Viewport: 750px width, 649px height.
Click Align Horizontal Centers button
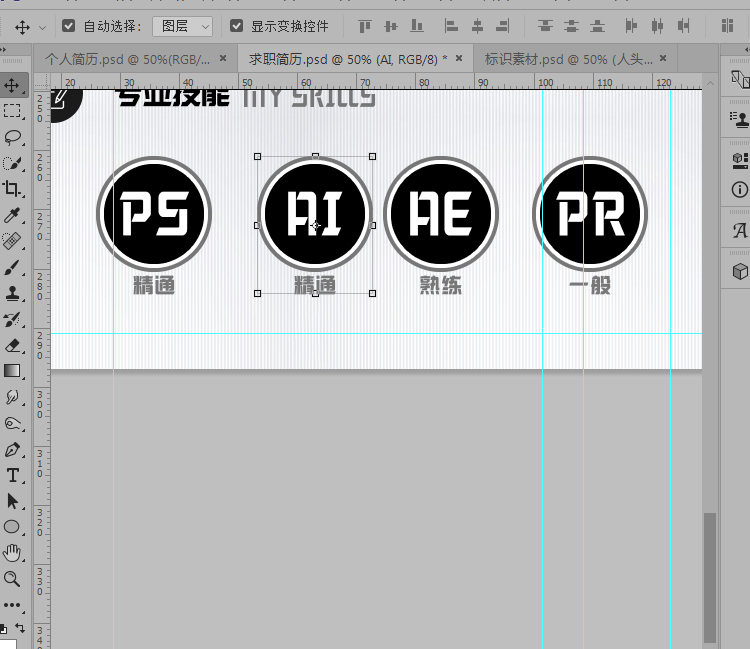click(477, 26)
